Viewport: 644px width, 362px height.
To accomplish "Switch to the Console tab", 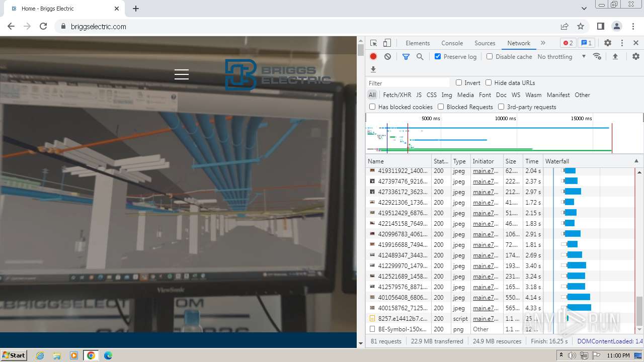I will [452, 43].
